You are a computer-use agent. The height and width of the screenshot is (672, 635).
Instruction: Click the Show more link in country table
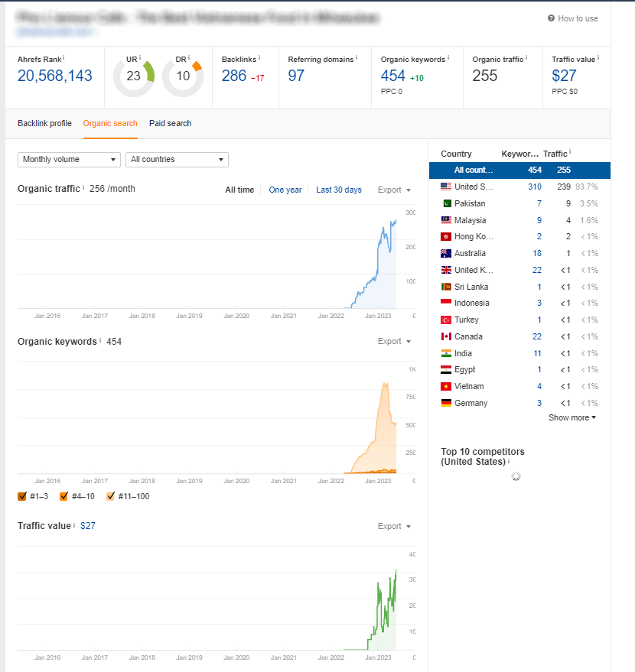coord(571,417)
